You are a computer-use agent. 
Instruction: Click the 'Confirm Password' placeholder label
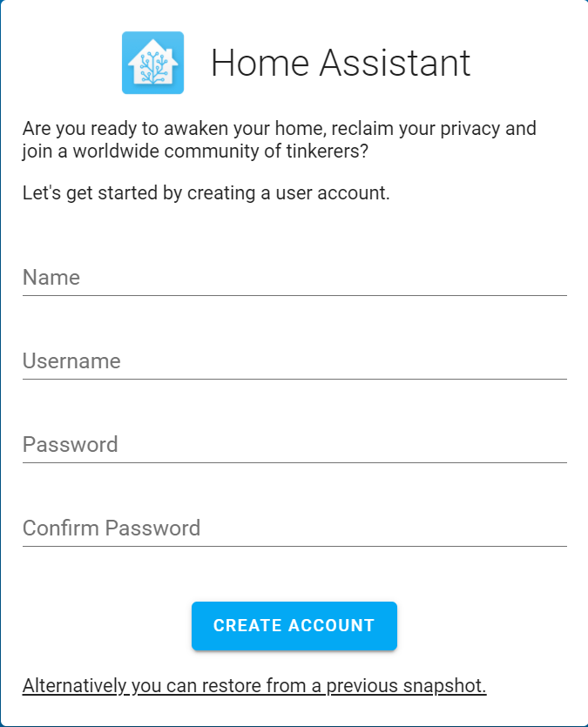(112, 528)
